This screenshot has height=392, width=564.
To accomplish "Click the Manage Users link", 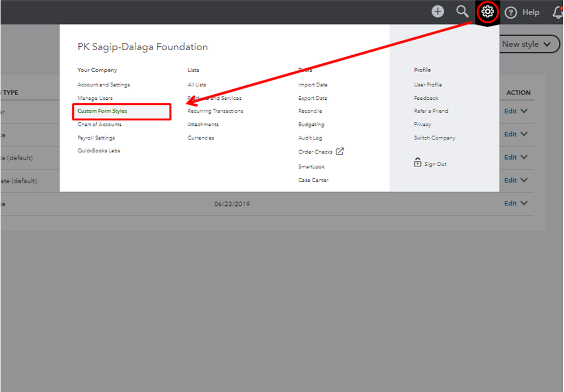I will tap(95, 98).
